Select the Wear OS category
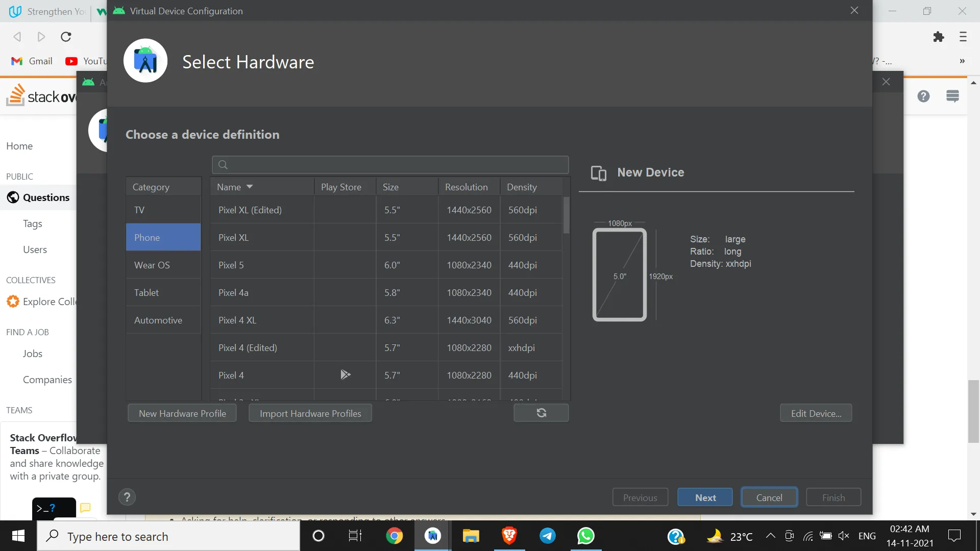Viewport: 980px width, 551px height. [x=163, y=265]
